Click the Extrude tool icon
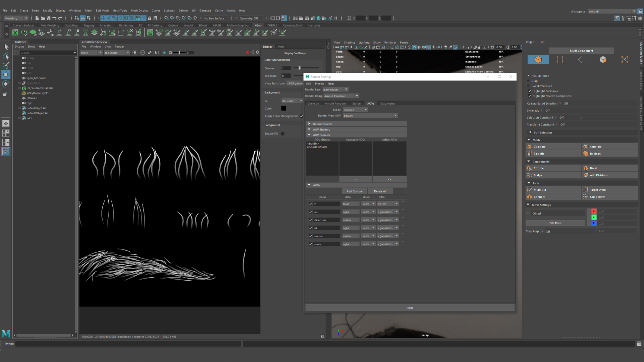This screenshot has height=362, width=644. click(530, 168)
